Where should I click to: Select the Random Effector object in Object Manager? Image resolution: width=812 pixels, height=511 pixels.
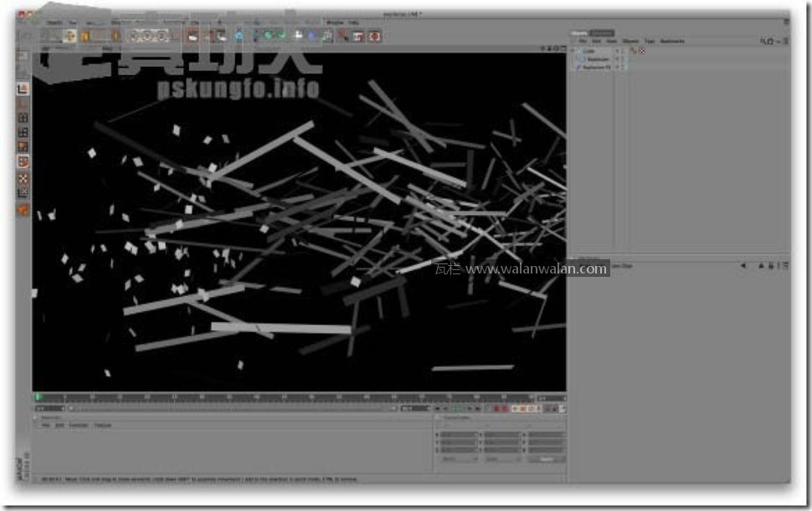tap(597, 67)
